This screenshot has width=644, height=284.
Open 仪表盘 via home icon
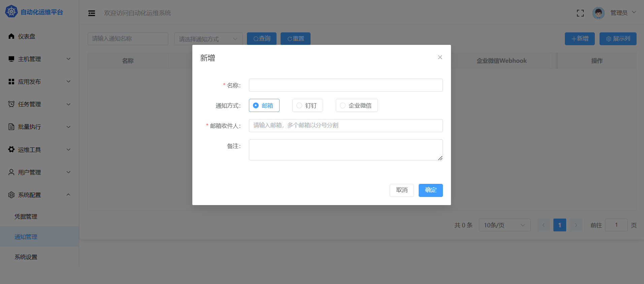11,36
